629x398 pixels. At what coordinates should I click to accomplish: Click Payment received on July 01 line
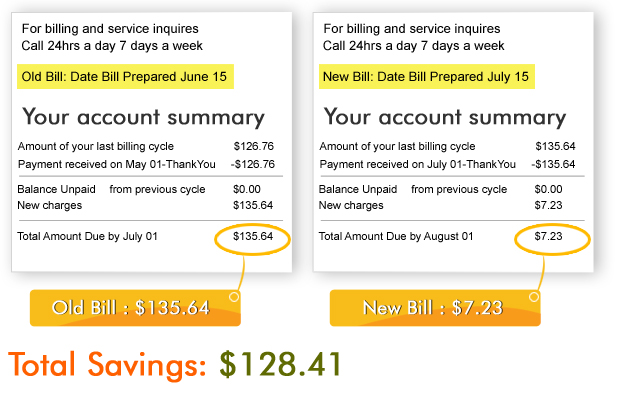pos(447,164)
